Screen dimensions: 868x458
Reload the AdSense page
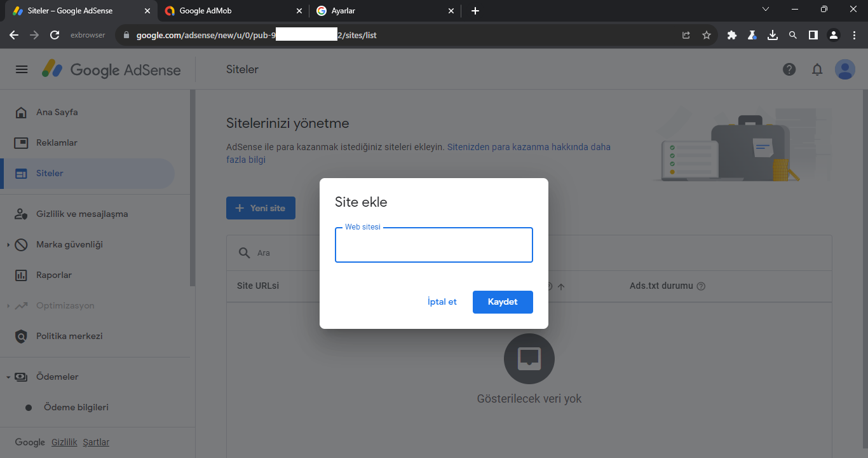coord(55,35)
